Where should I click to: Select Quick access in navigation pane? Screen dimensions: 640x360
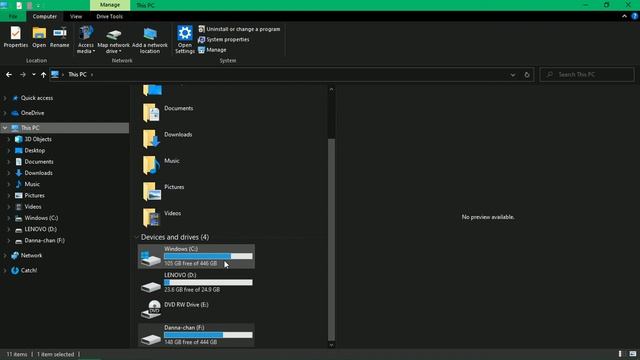(37, 98)
